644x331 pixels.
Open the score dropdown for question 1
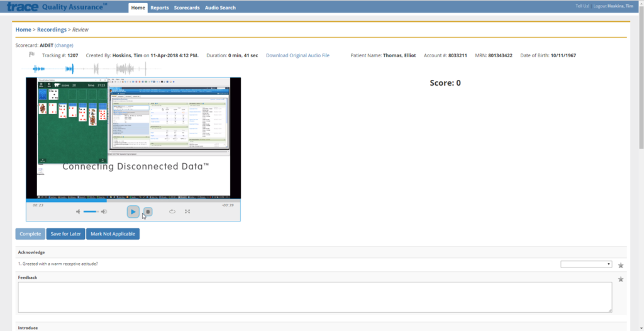(586, 264)
